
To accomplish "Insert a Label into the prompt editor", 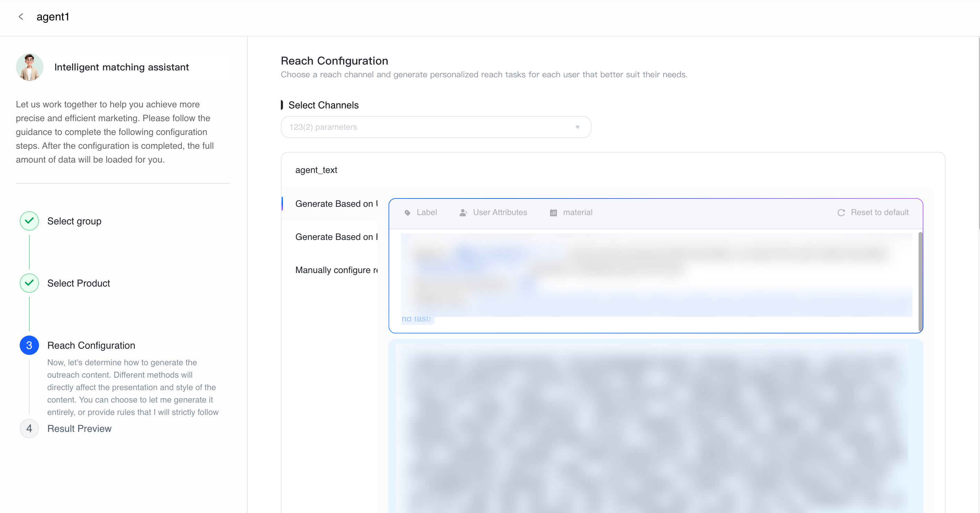I will [x=421, y=213].
